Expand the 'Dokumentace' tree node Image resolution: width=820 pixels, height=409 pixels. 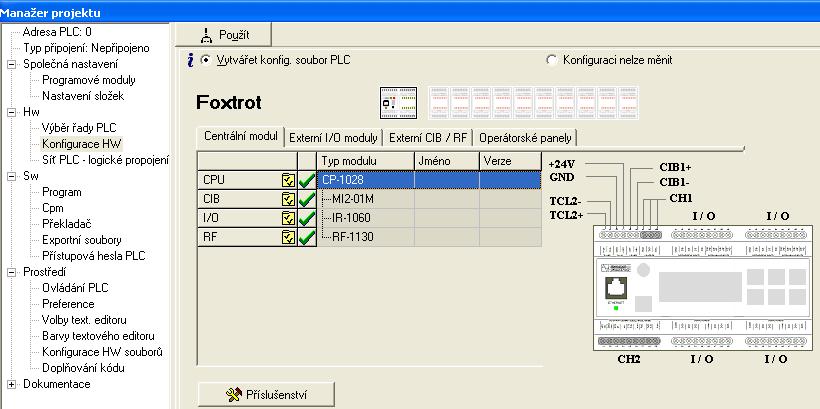tap(12, 384)
